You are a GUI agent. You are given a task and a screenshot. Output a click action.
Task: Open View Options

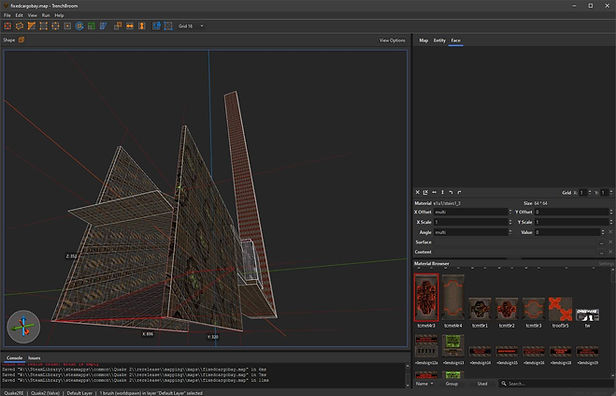(392, 40)
